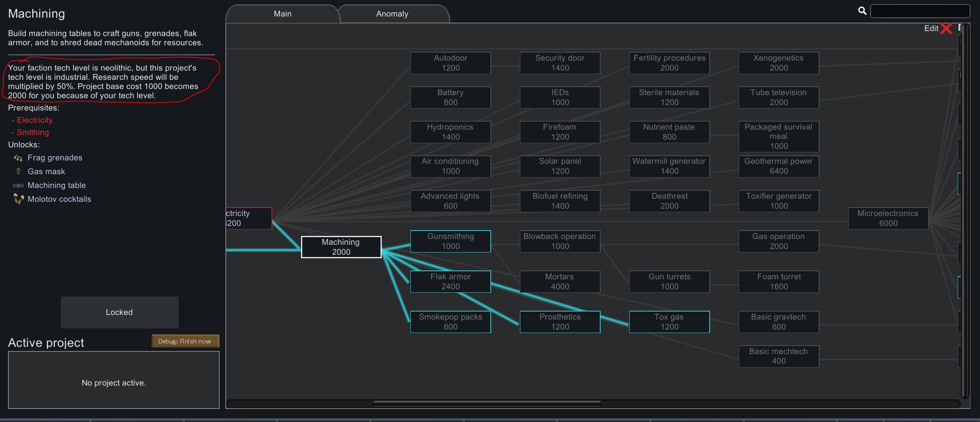
Task: Click the Gas mask unlock entry
Action: click(x=46, y=171)
